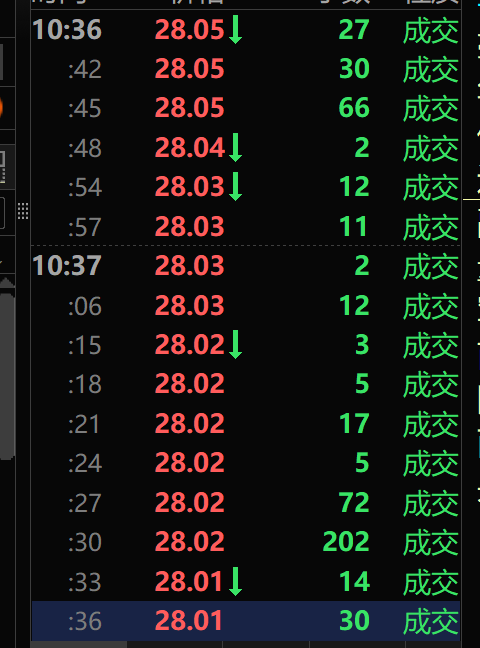Click the dotted grip handle beside the tick list
The image size is (480, 648).
click(x=23, y=211)
